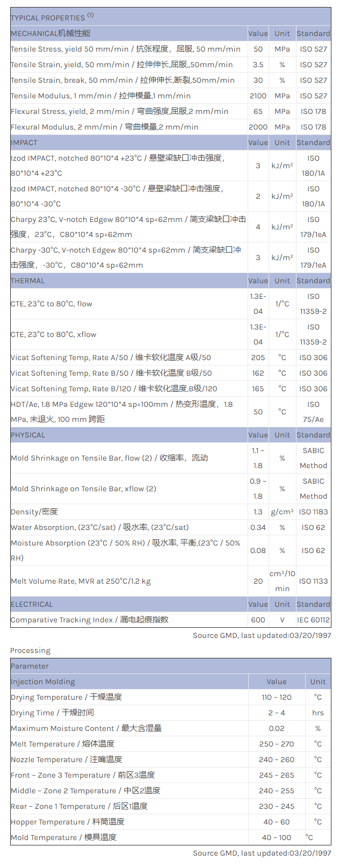Viewport: 340px width, 868px height.
Task: Click the PHYSICAL section header
Action: pyautogui.click(x=29, y=435)
